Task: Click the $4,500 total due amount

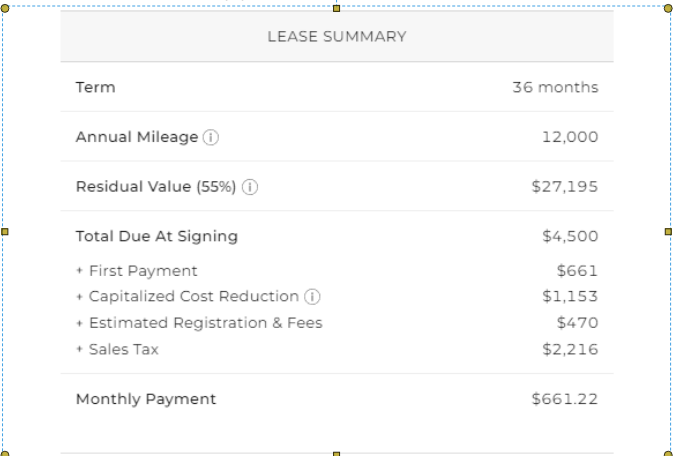Action: pos(570,236)
